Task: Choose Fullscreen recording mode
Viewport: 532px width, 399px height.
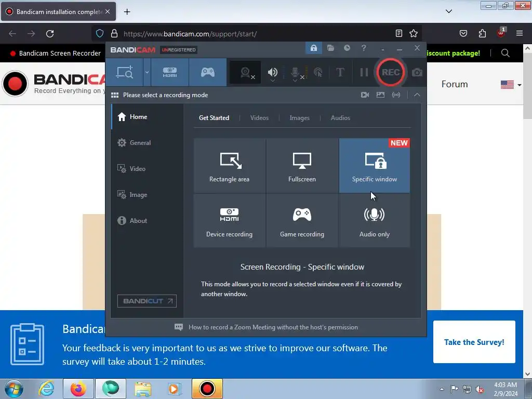Action: (302, 166)
